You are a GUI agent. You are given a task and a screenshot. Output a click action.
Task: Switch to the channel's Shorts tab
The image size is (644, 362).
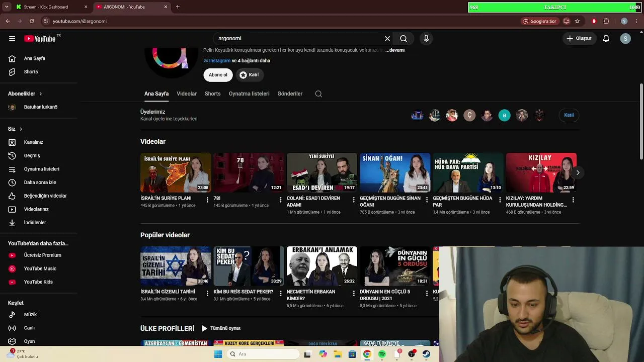pyautogui.click(x=213, y=94)
